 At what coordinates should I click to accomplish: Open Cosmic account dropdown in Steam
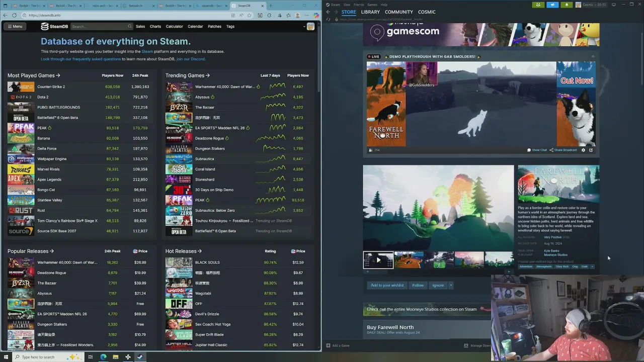[592, 5]
